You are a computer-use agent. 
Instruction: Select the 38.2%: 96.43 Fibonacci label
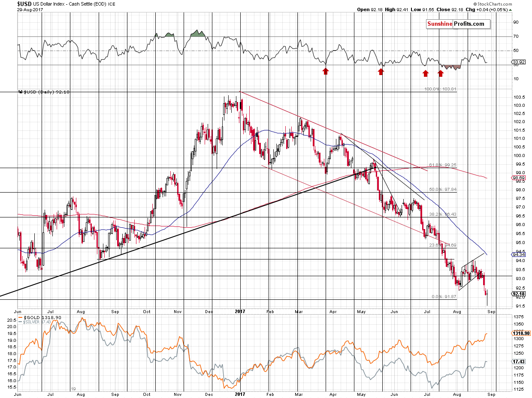(442, 214)
